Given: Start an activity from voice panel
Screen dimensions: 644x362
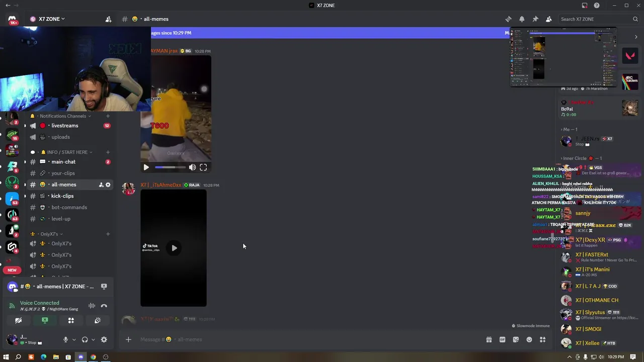Looking at the screenshot, I should [71, 320].
